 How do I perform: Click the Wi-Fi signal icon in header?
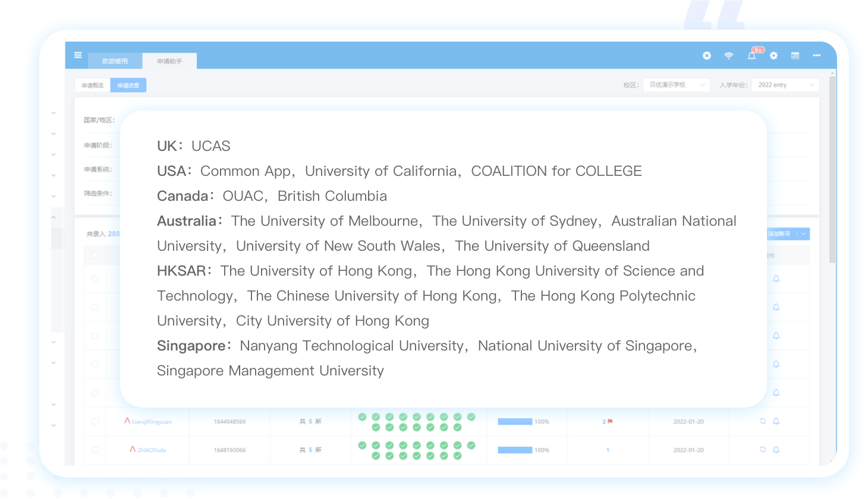(x=729, y=55)
